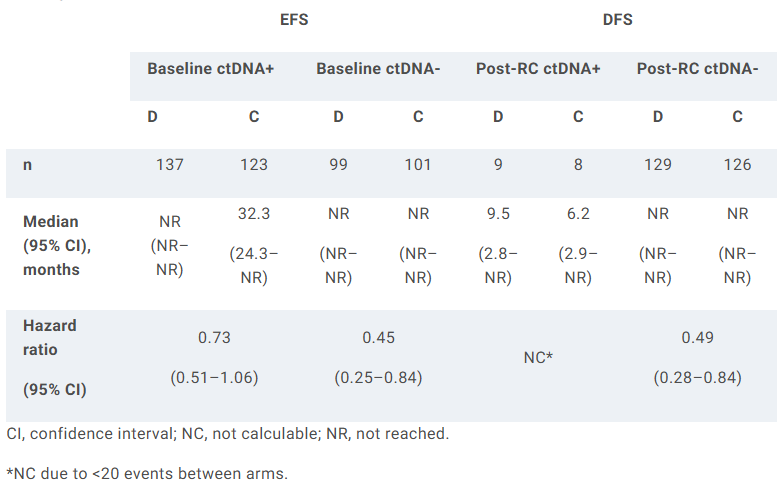Click the median value 9.5

coord(498,213)
